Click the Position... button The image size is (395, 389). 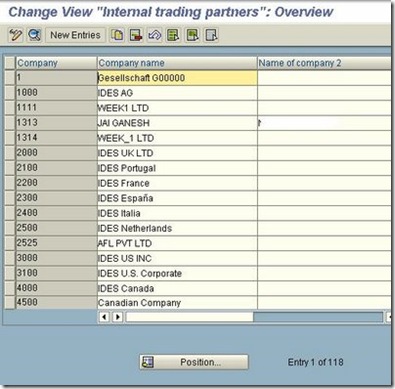(x=194, y=362)
